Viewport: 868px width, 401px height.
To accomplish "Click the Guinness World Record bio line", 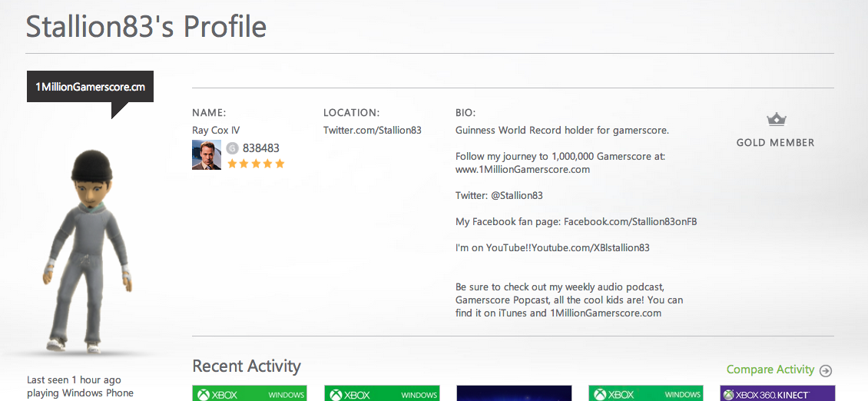I will click(562, 131).
